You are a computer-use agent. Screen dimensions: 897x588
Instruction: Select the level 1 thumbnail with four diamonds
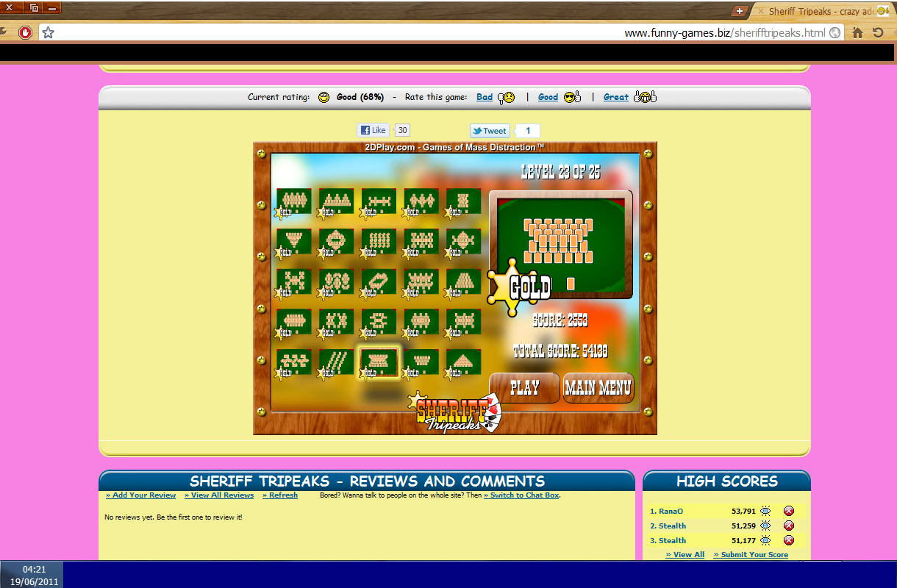pos(294,201)
